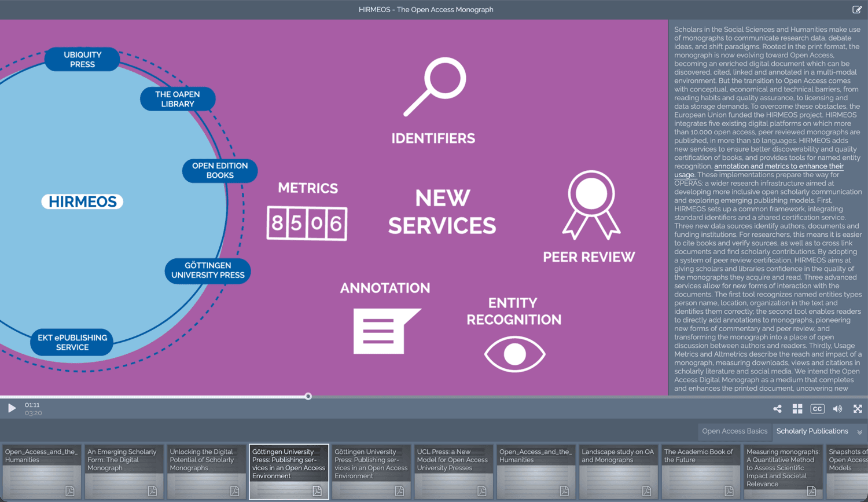Viewport: 868px width, 502px height.
Task: Click the video progress slider handle
Action: 308,397
